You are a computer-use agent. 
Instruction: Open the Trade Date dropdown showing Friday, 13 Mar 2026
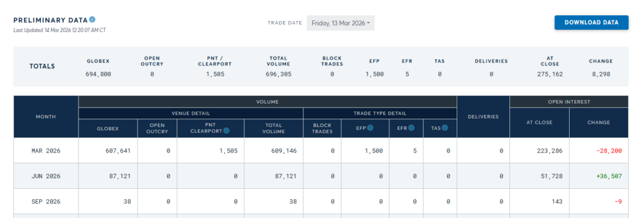pyautogui.click(x=341, y=23)
